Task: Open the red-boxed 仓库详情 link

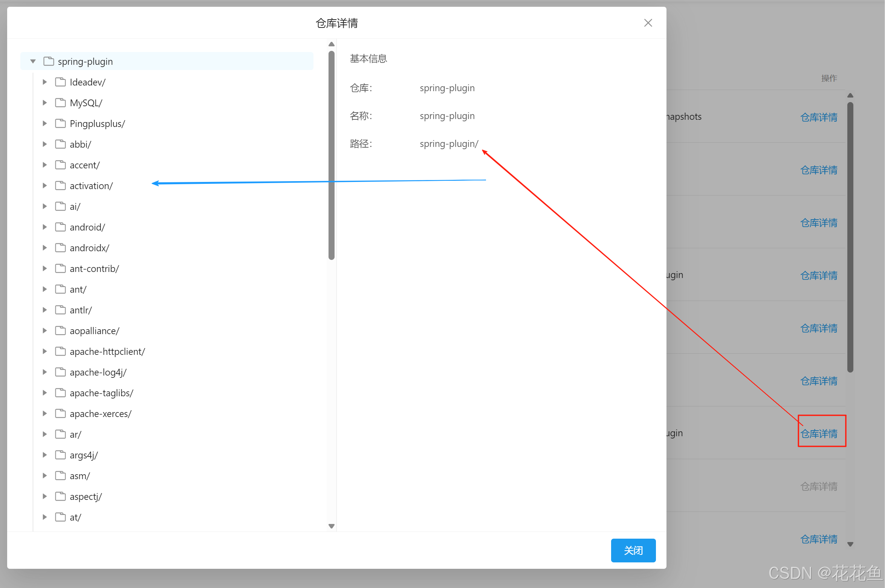Action: tap(819, 434)
